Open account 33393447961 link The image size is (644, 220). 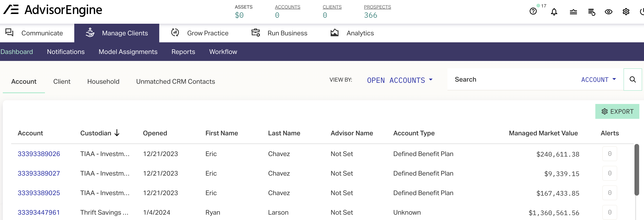click(x=39, y=212)
